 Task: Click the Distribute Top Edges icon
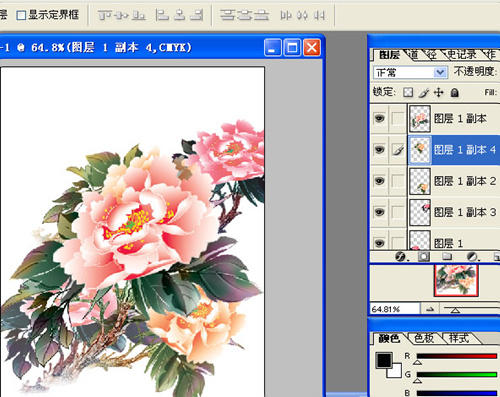click(227, 15)
